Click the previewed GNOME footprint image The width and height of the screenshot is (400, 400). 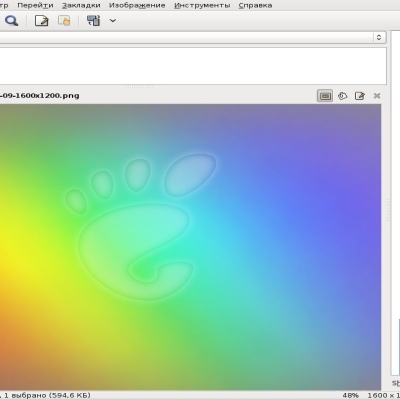(190, 247)
